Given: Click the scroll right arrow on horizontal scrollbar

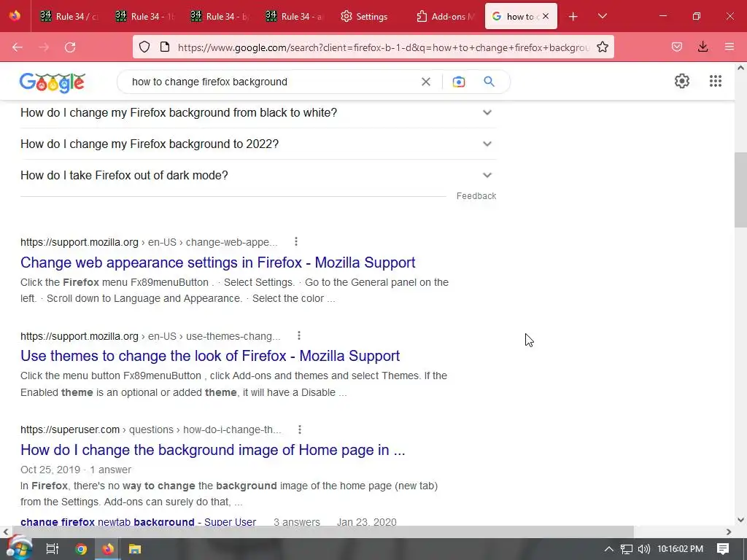Looking at the screenshot, I should click(729, 532).
